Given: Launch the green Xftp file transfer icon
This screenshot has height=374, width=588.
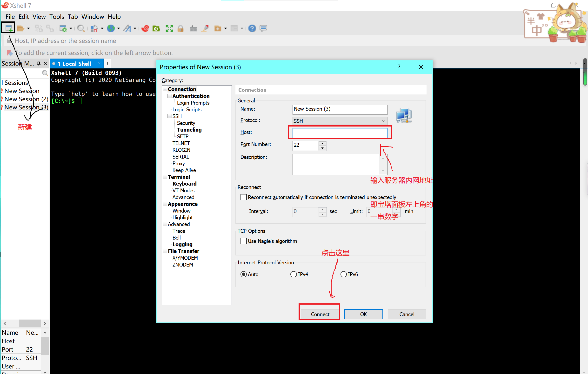Looking at the screenshot, I should pos(156,29).
